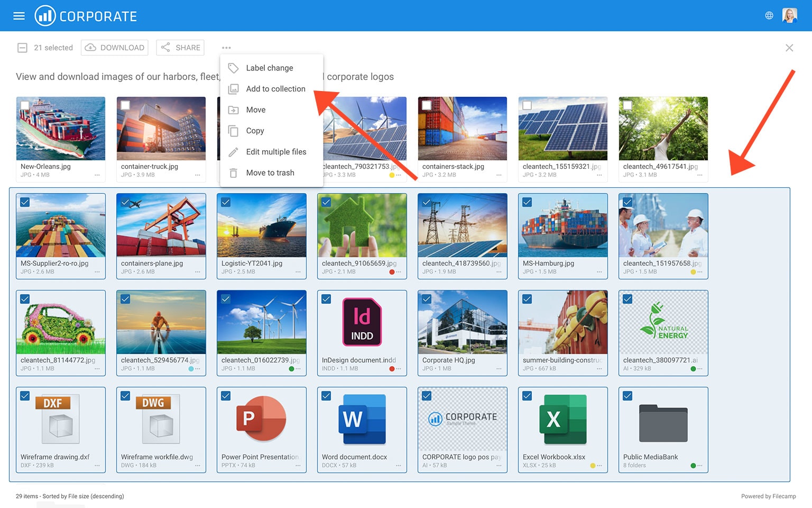Image resolution: width=812 pixels, height=508 pixels.
Task: Click the '21 selected' count text
Action: tap(53, 48)
